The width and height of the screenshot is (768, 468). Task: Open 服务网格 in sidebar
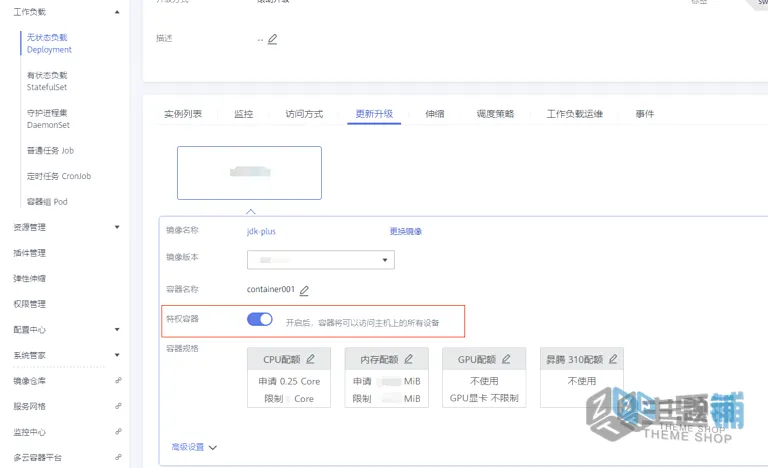click(29, 406)
